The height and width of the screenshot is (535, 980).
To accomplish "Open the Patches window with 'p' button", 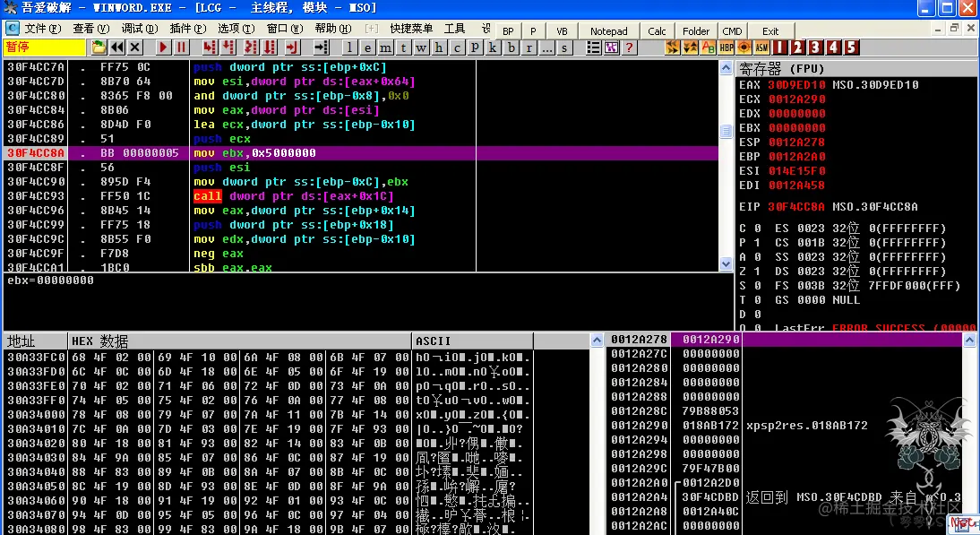I will (475, 47).
